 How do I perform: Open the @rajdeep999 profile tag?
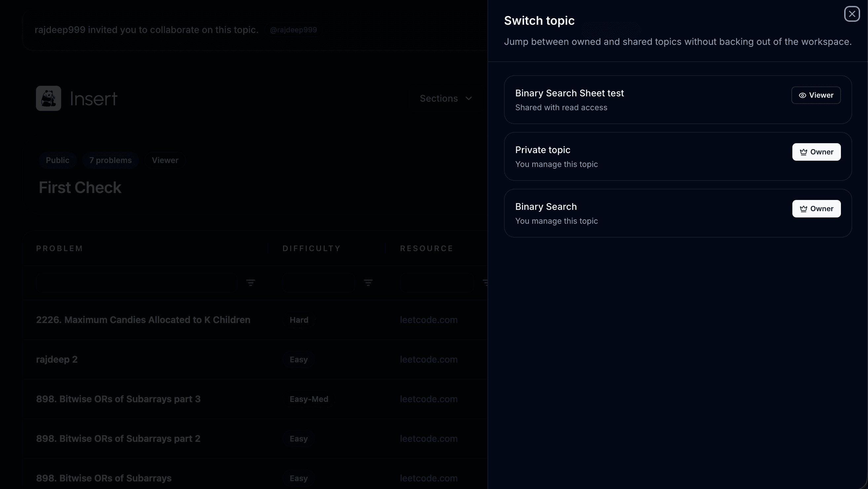coord(293,30)
